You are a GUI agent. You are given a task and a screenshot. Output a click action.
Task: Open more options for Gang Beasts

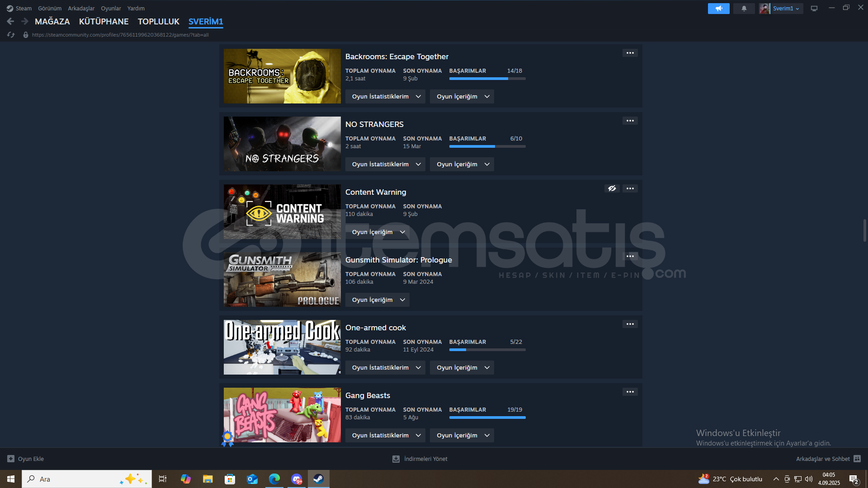[x=630, y=392]
